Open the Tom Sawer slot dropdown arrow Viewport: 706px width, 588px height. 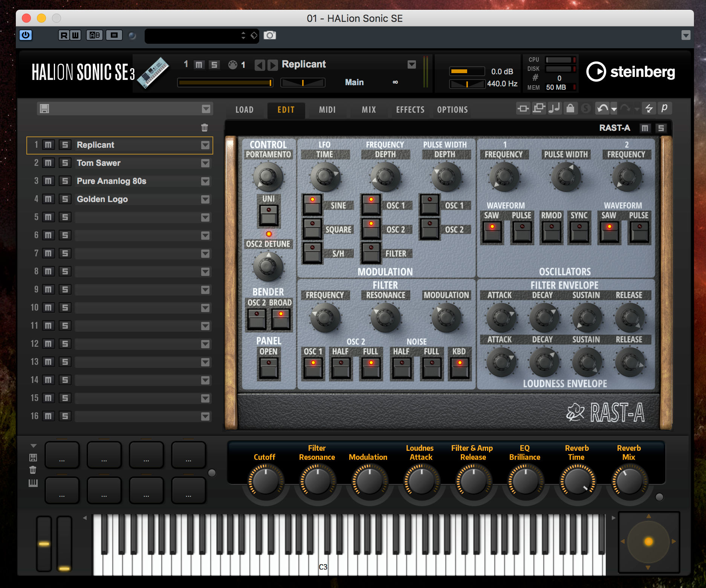pyautogui.click(x=205, y=163)
